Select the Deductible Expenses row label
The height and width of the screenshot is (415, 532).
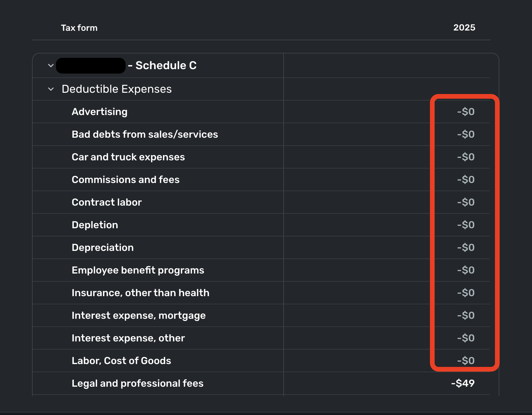[117, 89]
